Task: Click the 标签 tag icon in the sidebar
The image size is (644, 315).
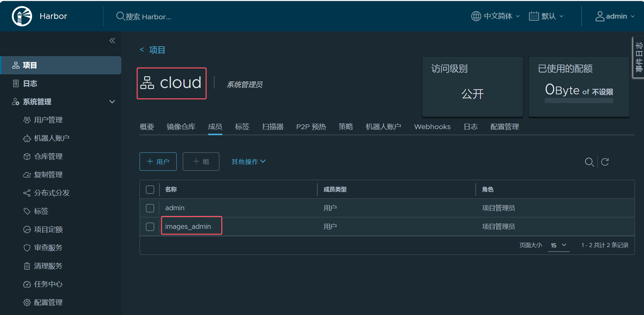Action: (27, 211)
